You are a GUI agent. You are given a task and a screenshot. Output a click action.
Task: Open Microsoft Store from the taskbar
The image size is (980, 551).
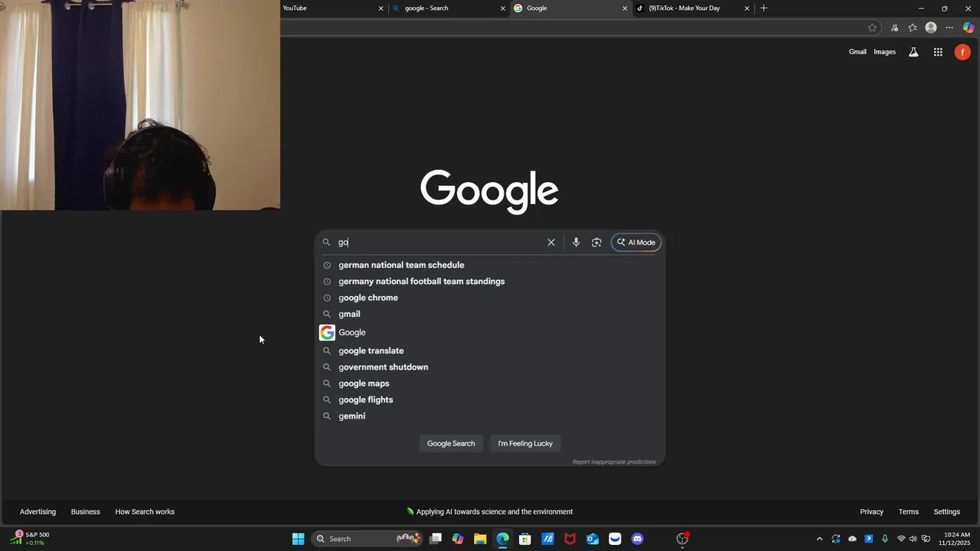coord(525,539)
